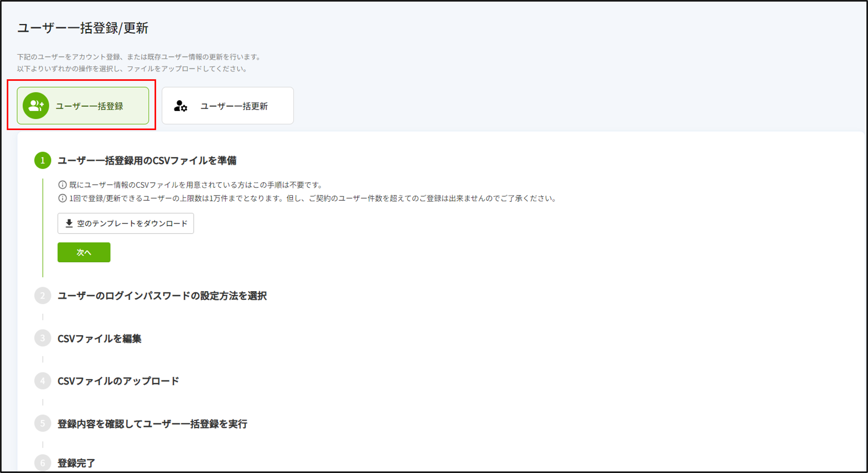Click the user-settings gear icon

[180, 106]
